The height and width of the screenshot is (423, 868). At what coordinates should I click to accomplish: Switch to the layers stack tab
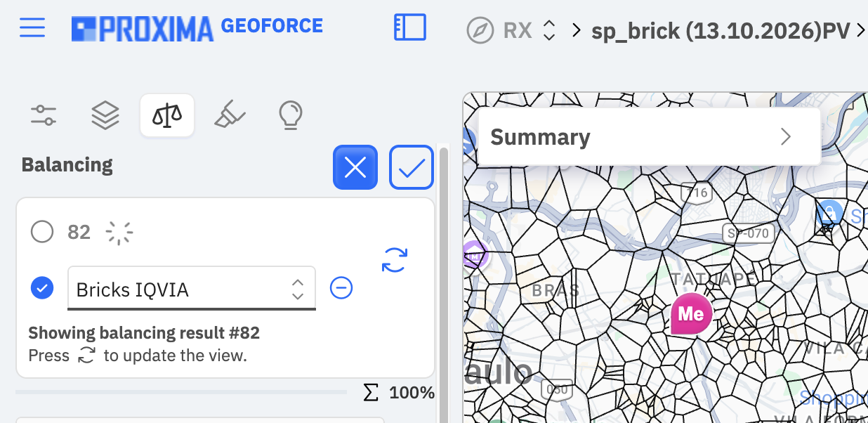point(105,115)
